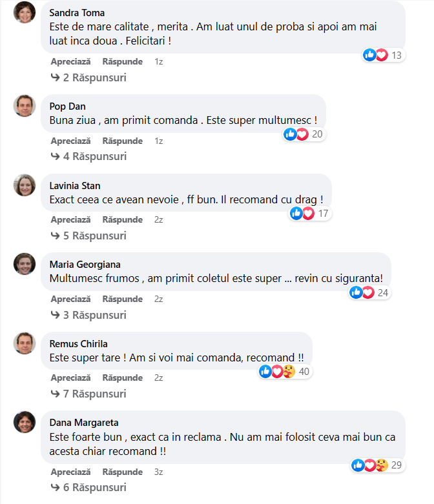Click Dana Margareta's avatar
This screenshot has width=434, height=504.
[25, 422]
